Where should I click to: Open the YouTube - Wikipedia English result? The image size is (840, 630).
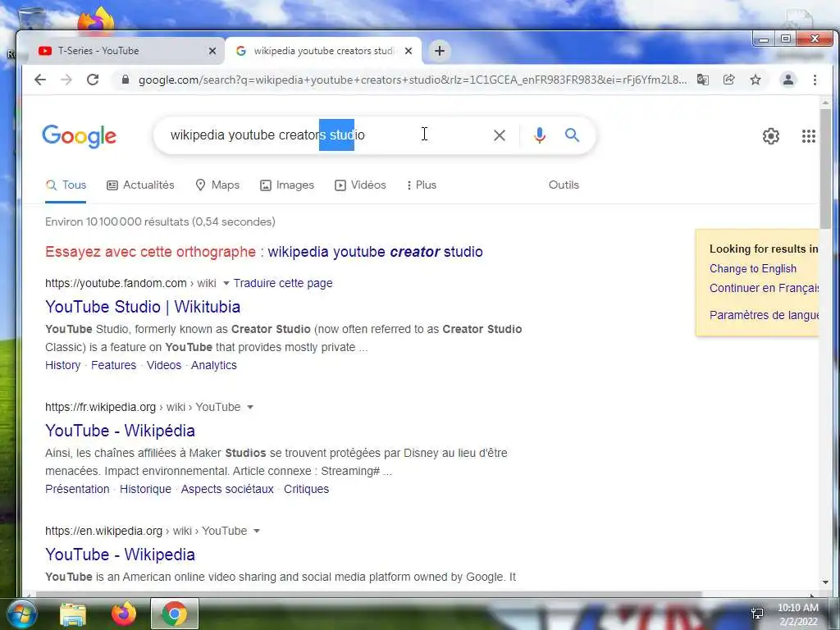[120, 555]
